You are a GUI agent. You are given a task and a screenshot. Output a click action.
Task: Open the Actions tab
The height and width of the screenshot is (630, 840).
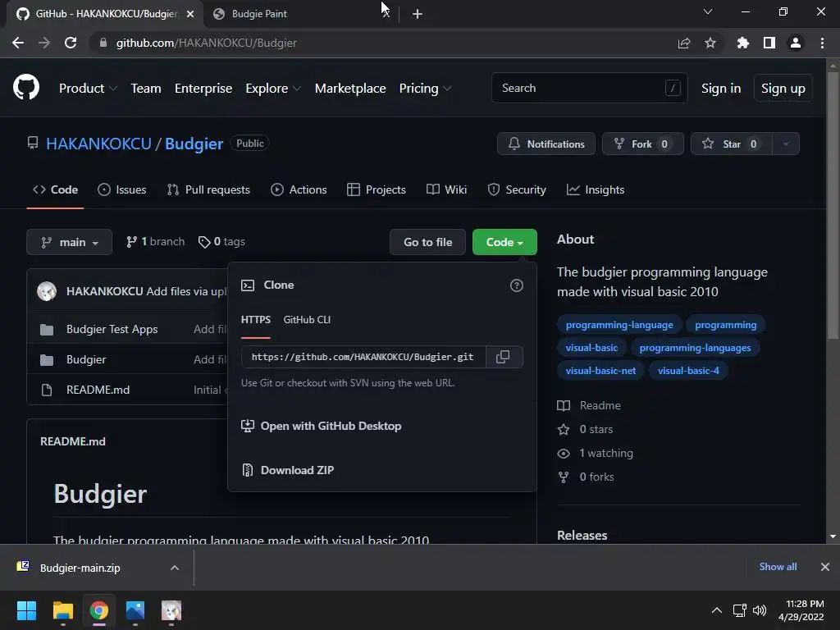coord(299,189)
